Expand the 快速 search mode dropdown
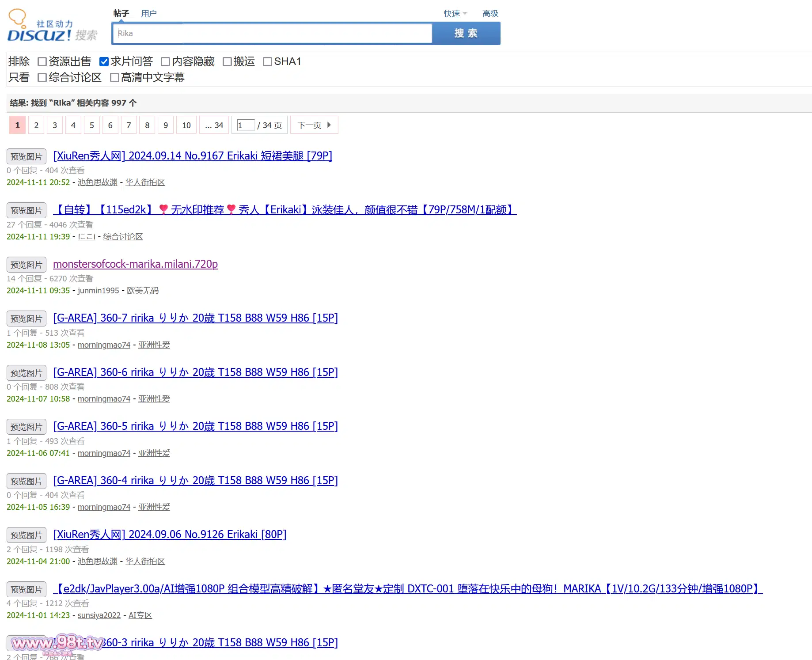Screen dimensions: 812x660 pos(455,13)
